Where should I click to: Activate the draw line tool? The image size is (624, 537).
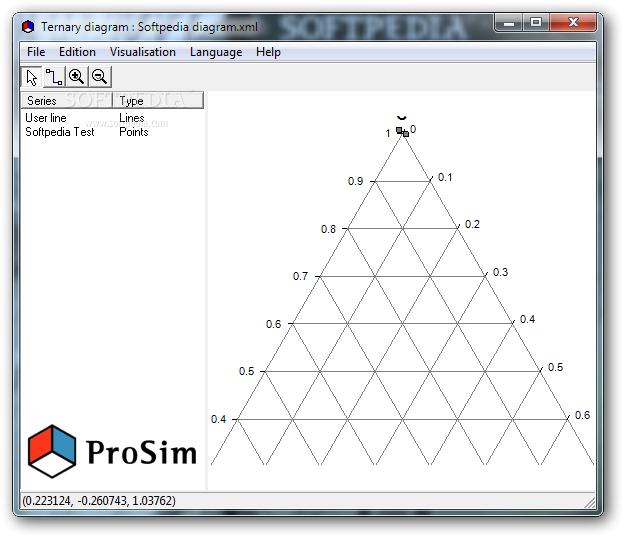[54, 77]
